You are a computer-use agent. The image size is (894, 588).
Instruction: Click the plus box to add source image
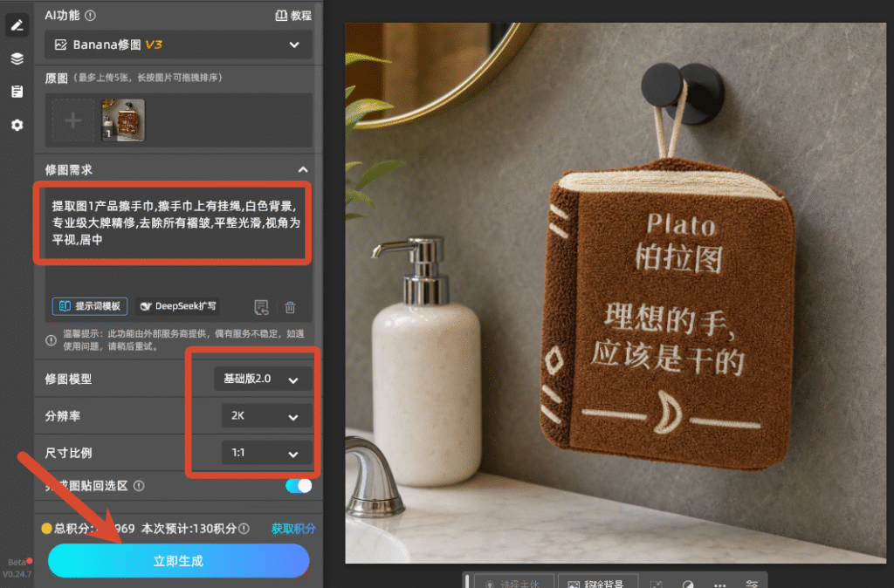tap(73, 120)
